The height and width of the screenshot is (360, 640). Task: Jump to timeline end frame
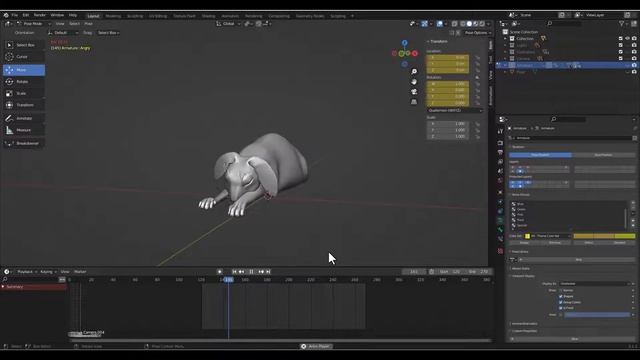[269, 272]
